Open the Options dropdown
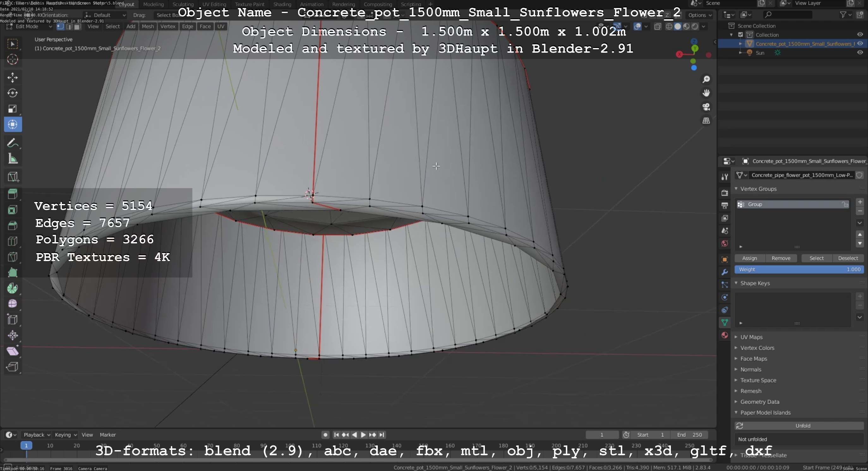The image size is (868, 471). pyautogui.click(x=700, y=15)
